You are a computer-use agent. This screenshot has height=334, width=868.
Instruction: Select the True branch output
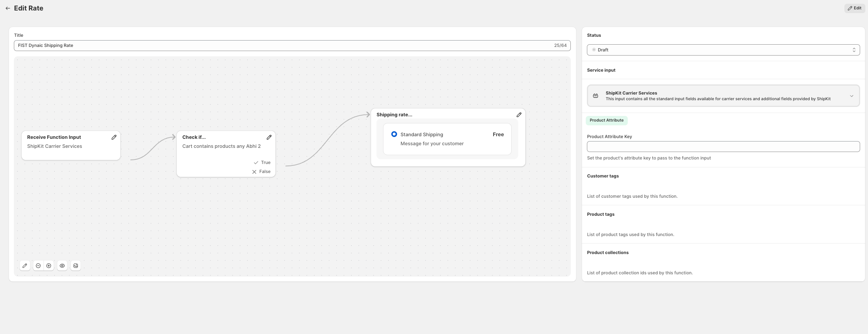click(262, 162)
